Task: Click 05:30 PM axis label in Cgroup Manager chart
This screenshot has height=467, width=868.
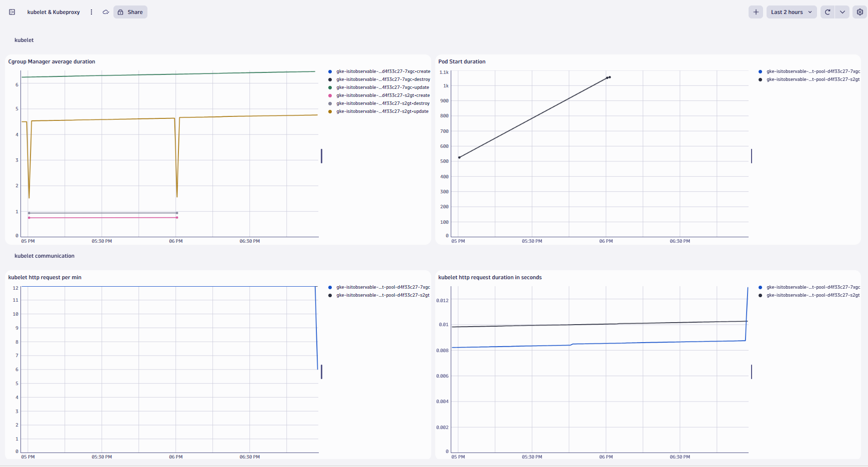Action: 101,241
